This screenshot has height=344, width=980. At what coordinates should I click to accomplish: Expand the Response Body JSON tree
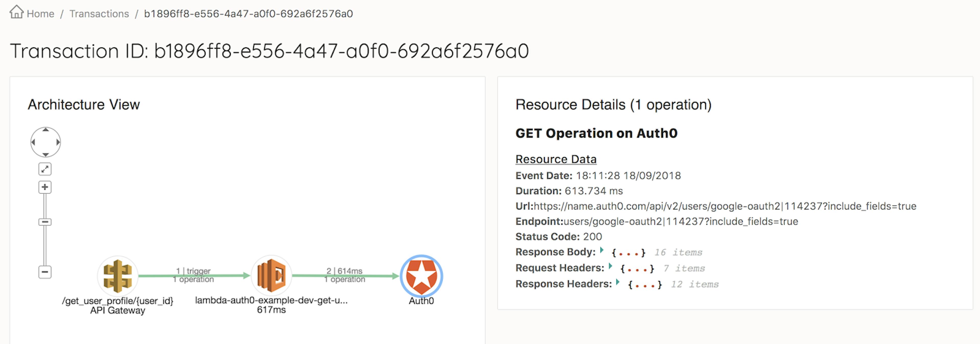point(602,251)
